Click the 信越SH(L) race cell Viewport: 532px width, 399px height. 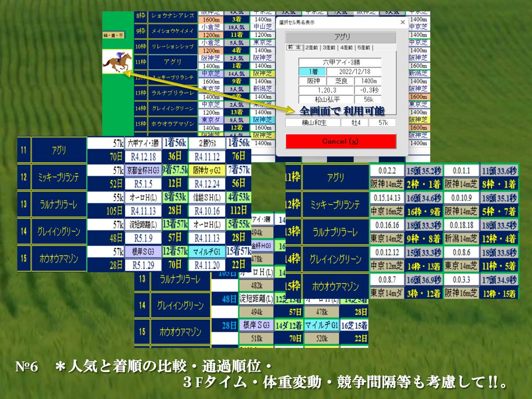click(x=207, y=197)
